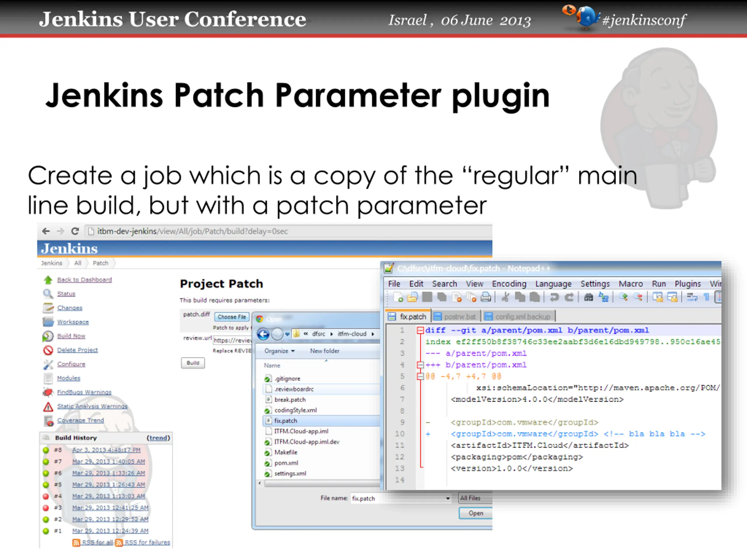Click the RSS for failures link
The width and height of the screenshot is (747, 560).
pos(147,542)
